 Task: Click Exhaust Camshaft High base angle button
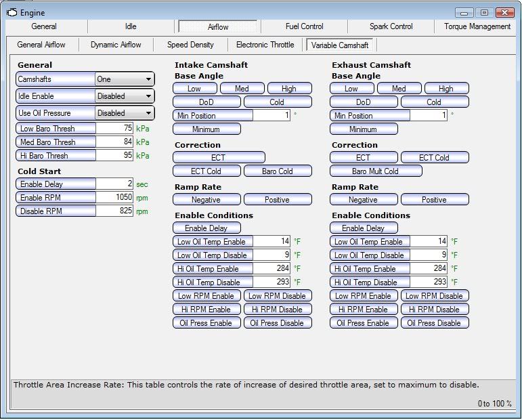point(445,89)
